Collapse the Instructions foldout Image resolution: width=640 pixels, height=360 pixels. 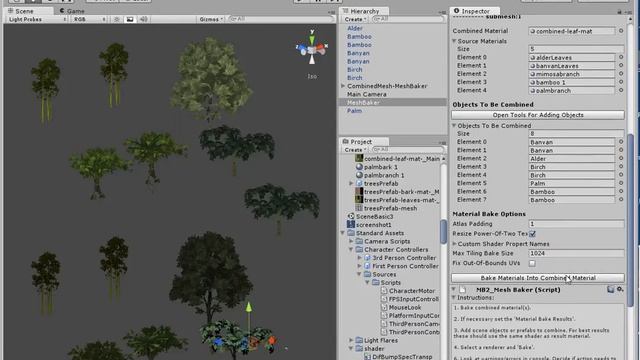[454, 298]
